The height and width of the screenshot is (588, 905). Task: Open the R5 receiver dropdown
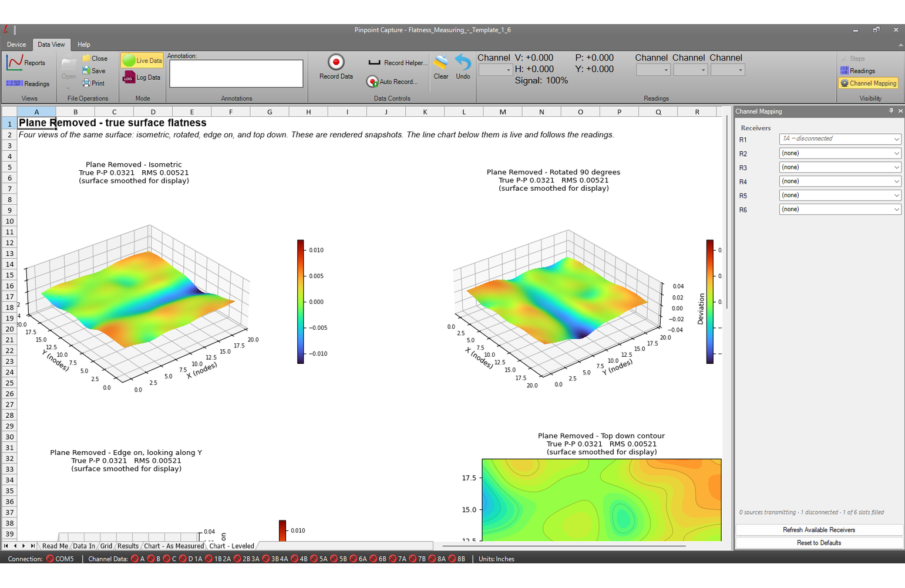[840, 195]
